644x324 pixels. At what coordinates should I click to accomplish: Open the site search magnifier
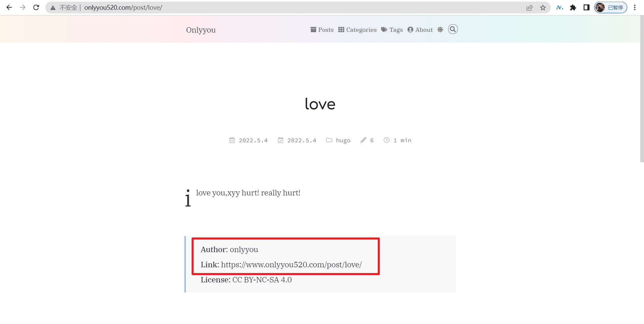click(x=453, y=29)
